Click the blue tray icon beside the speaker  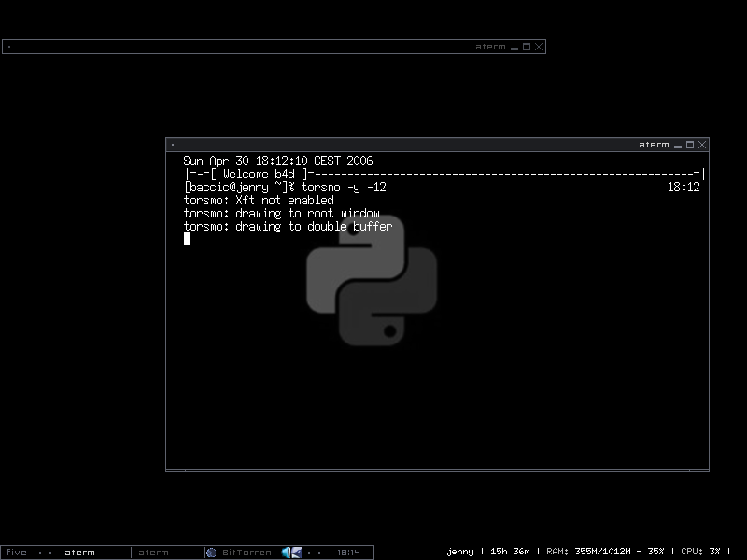coord(297,553)
